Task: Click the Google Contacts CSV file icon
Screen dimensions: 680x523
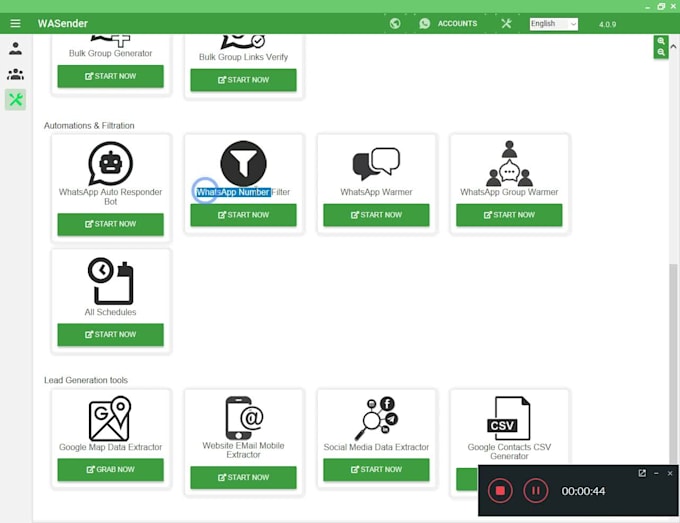Action: [509, 418]
